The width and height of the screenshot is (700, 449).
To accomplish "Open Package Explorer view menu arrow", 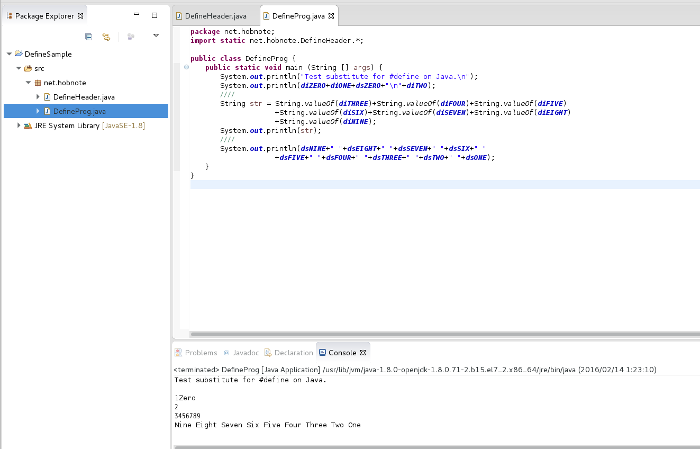I will point(156,35).
